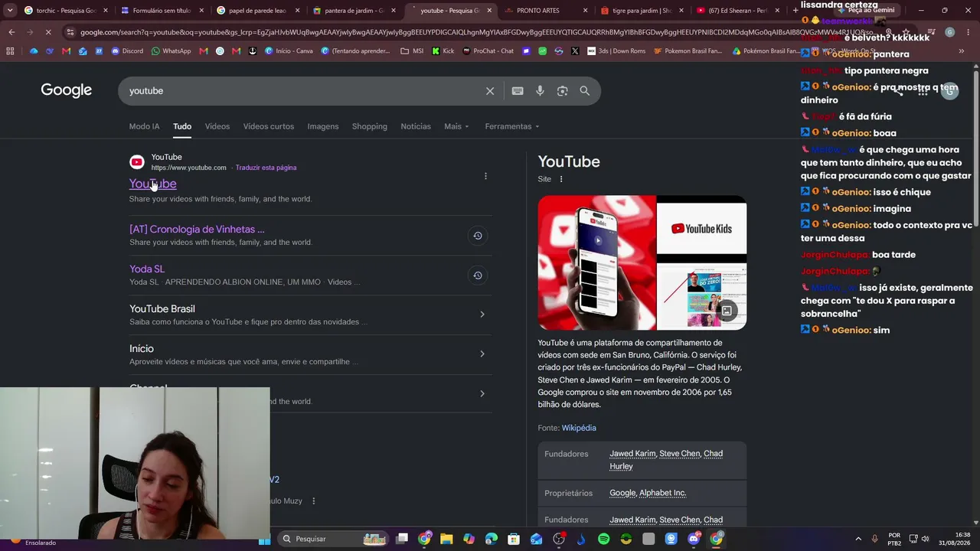Click Traduzir esta página link
Image resolution: width=980 pixels, height=551 pixels.
click(266, 168)
